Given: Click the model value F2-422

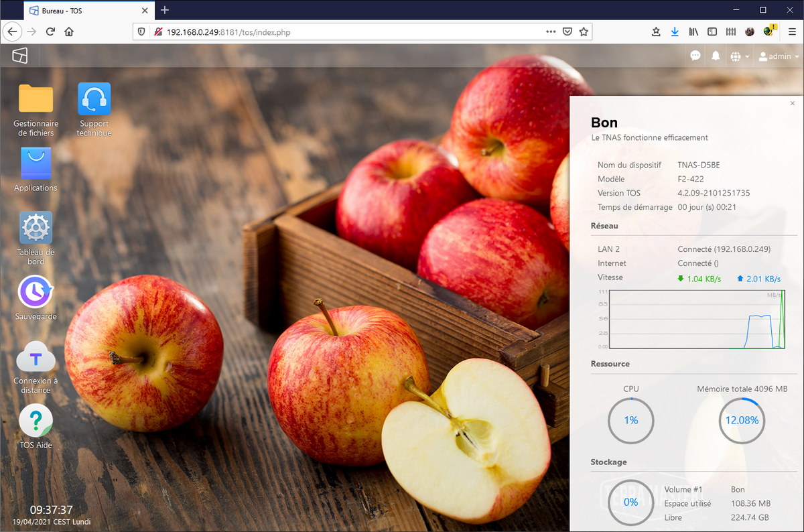Looking at the screenshot, I should click(691, 179).
